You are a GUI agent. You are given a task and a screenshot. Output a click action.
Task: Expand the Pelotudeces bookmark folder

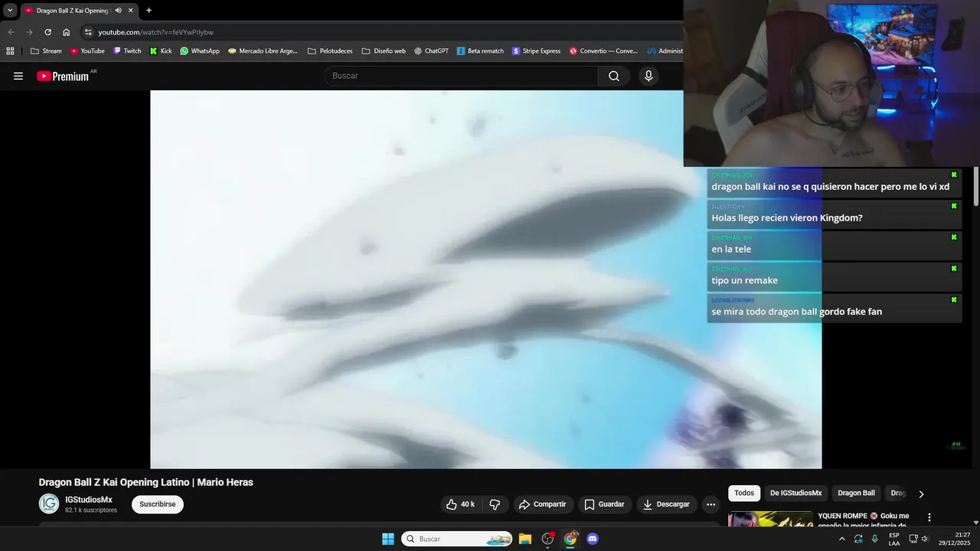click(x=330, y=51)
